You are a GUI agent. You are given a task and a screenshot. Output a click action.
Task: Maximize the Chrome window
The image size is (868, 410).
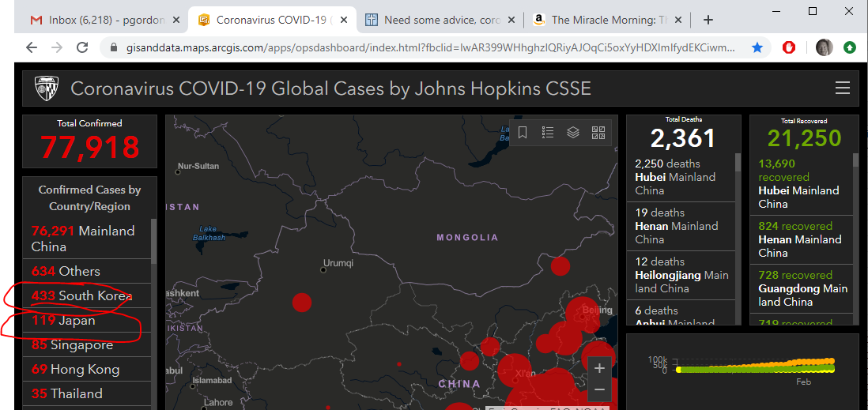(x=813, y=11)
